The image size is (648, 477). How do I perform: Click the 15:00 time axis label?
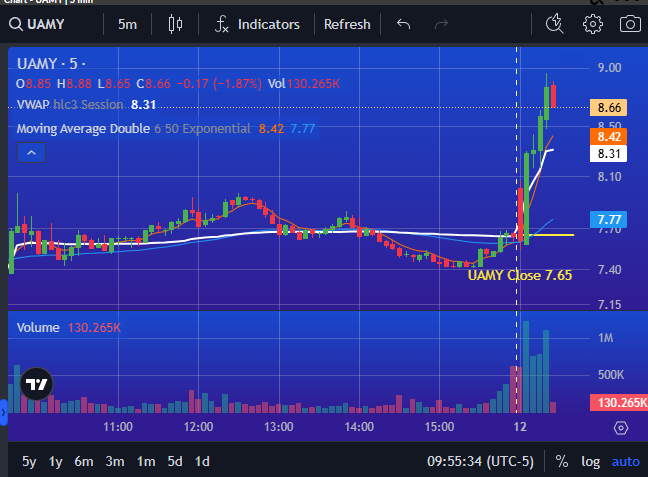pos(439,427)
